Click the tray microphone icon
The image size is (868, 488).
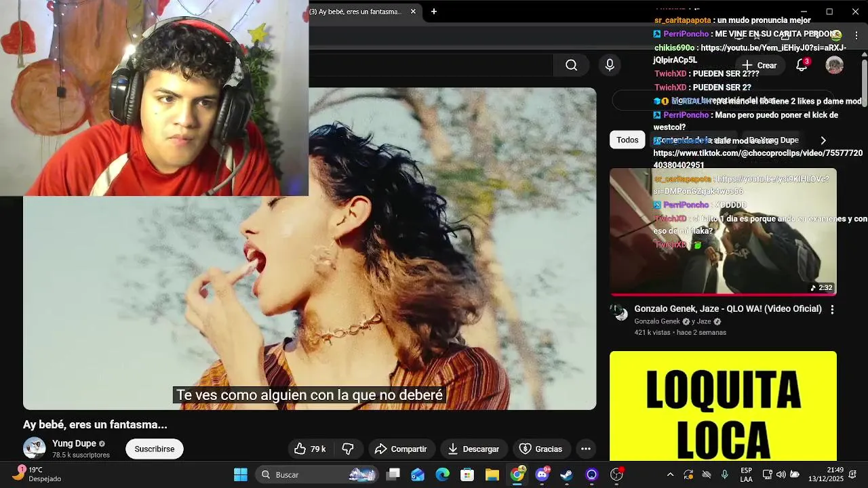click(x=725, y=474)
